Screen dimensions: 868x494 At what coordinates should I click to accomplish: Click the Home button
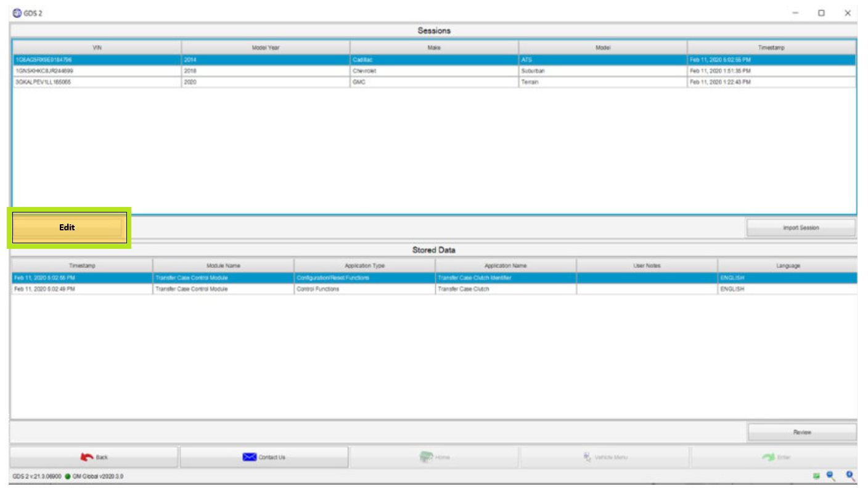[x=435, y=457]
